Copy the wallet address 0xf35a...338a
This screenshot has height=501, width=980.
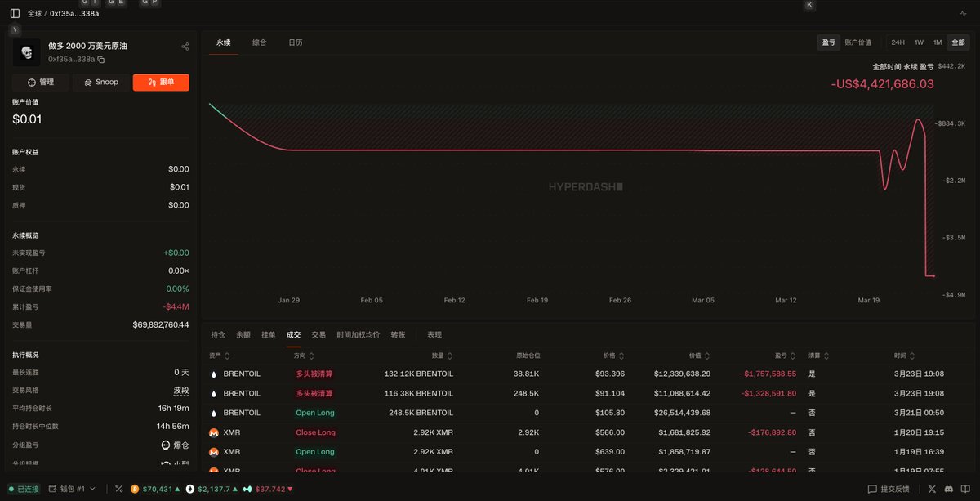click(x=101, y=60)
